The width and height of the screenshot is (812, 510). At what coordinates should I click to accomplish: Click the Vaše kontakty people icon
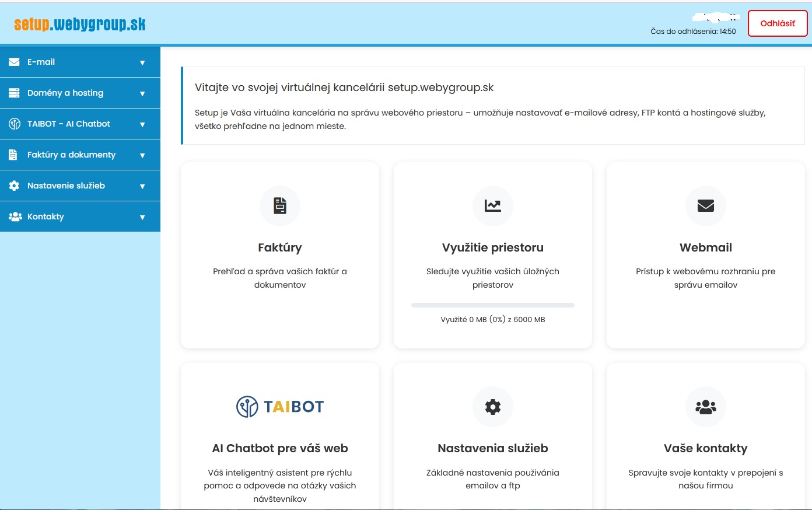click(706, 407)
